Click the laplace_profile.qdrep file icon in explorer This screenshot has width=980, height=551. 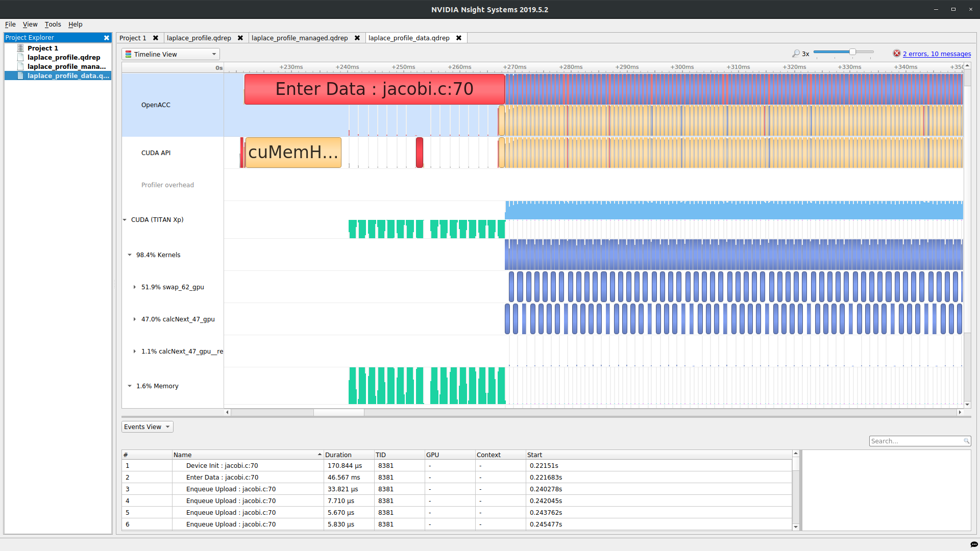point(20,57)
